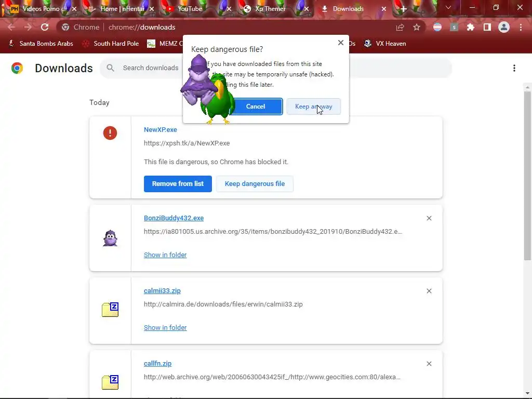Close the Keep dangerous file dialog
The width and height of the screenshot is (532, 399).
click(x=341, y=43)
